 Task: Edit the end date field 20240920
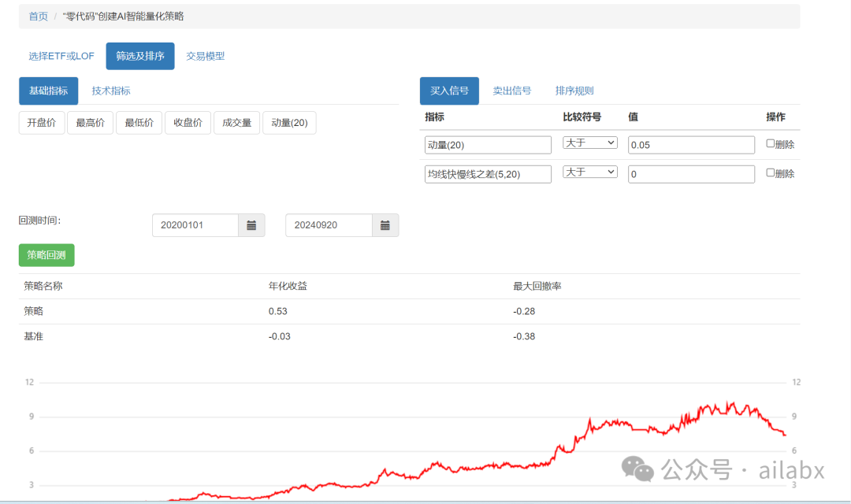[x=329, y=225]
